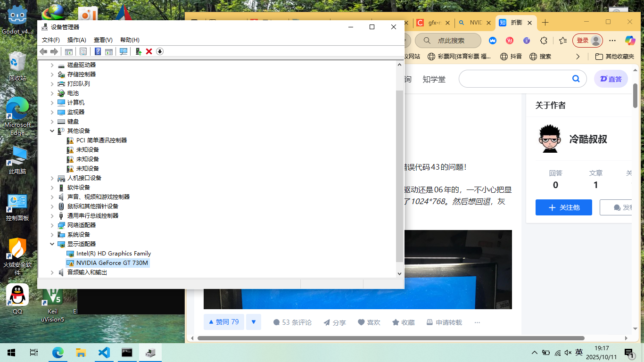Open the 其他收藏夹 bookmarks folder
Screen dimensions: 644x362
point(615,57)
